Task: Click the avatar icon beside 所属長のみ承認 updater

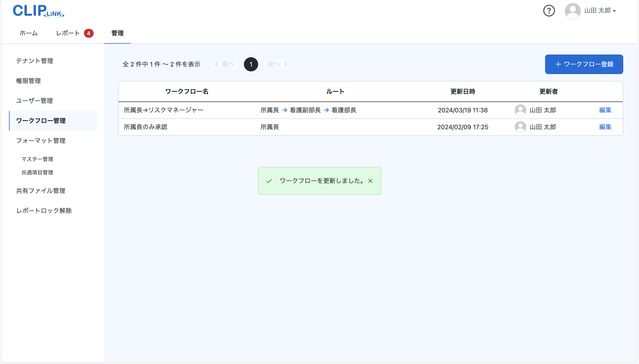Action: [521, 127]
